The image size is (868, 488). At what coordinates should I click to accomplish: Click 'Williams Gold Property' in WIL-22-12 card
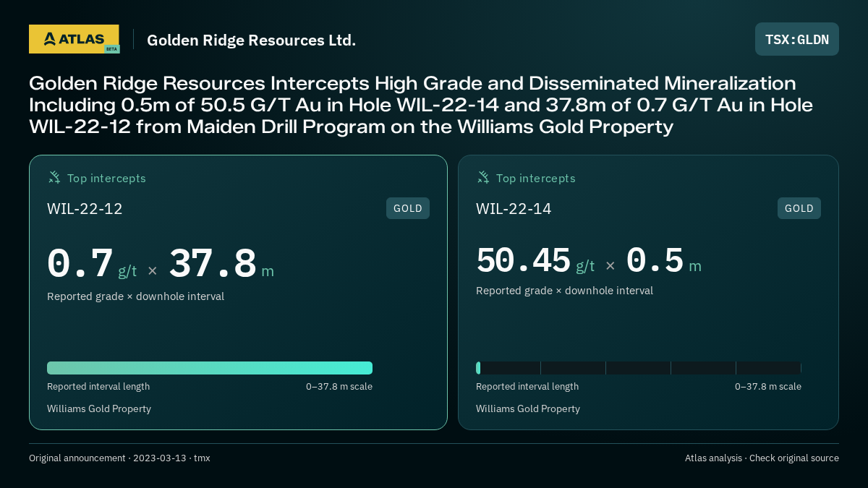99,408
